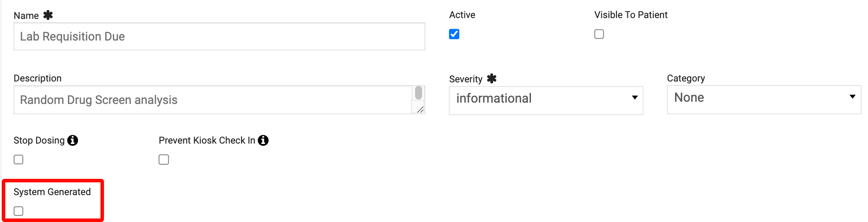Uncheck the Active checkbox
The image size is (868, 222).
click(x=454, y=34)
